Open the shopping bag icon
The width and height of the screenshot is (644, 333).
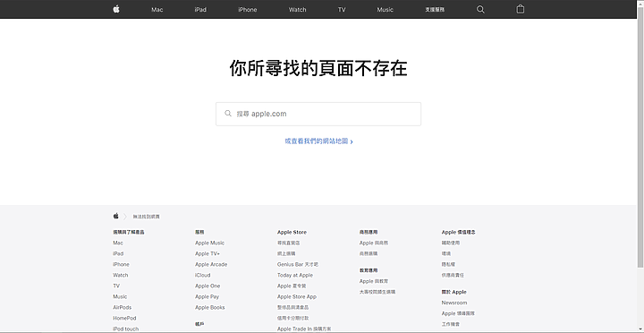[x=520, y=9]
